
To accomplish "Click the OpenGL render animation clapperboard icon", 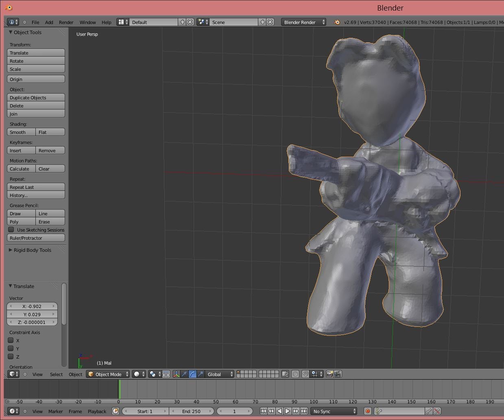I will [338, 374].
